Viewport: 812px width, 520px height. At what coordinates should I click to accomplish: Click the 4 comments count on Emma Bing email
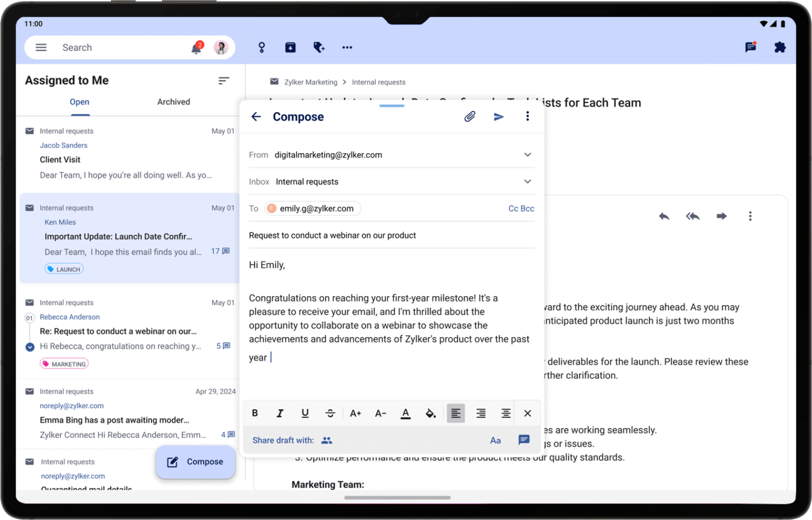(x=228, y=435)
